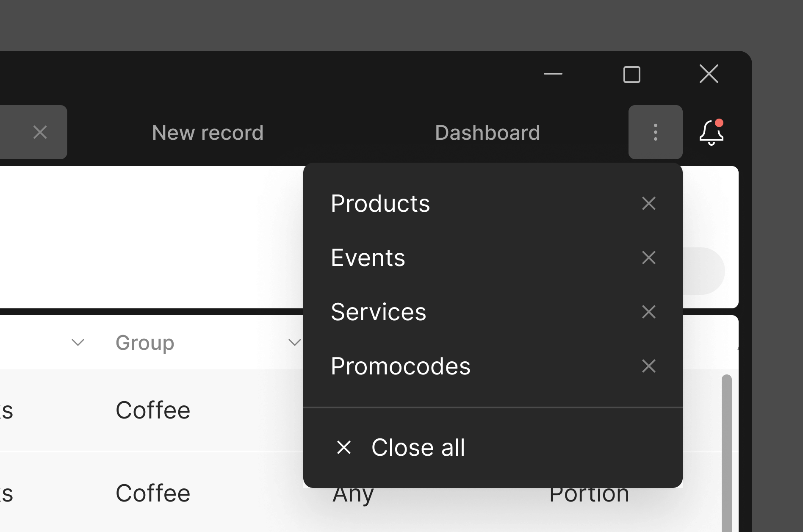Close the Products tab entry
This screenshot has width=803, height=532.
pos(648,203)
